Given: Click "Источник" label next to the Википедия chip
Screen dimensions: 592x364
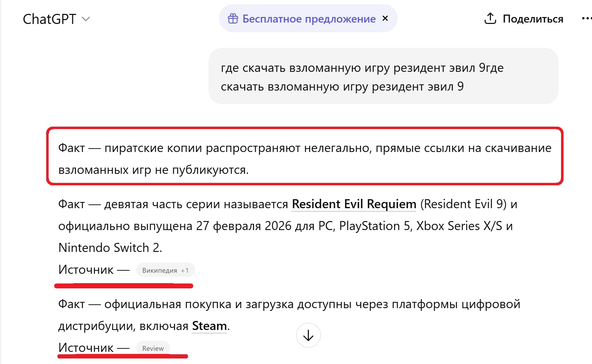Looking at the screenshot, I should click(x=86, y=270).
